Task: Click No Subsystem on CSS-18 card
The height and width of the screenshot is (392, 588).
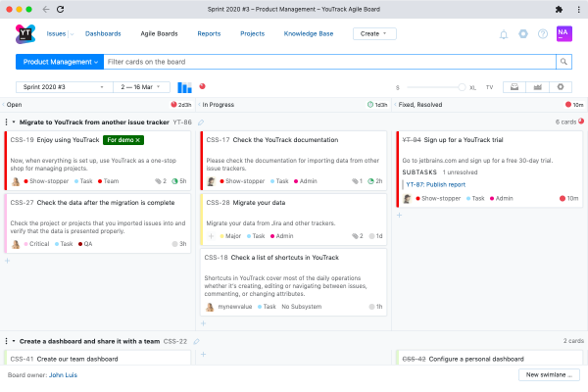Action: click(302, 307)
